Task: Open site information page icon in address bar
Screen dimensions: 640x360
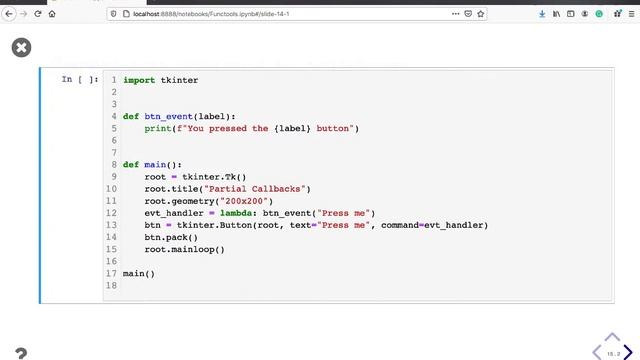Action: click(x=126, y=14)
